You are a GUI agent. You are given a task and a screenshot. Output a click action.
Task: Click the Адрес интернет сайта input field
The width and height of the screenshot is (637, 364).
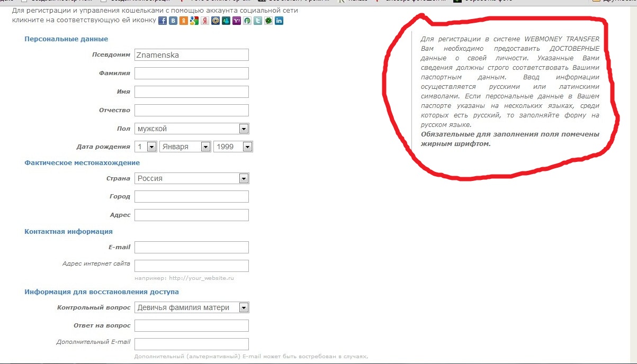click(192, 266)
